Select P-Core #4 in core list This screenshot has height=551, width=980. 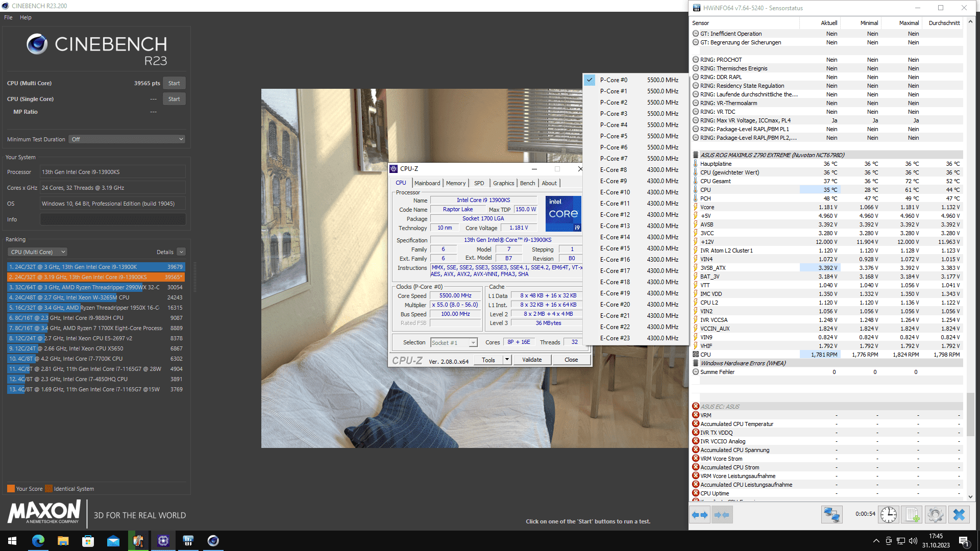(x=635, y=125)
